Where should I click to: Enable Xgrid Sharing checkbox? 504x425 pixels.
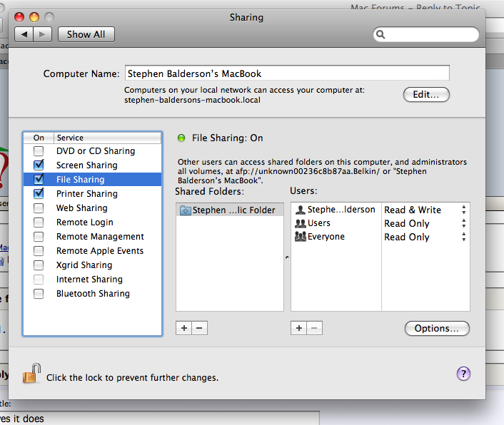pyautogui.click(x=39, y=265)
